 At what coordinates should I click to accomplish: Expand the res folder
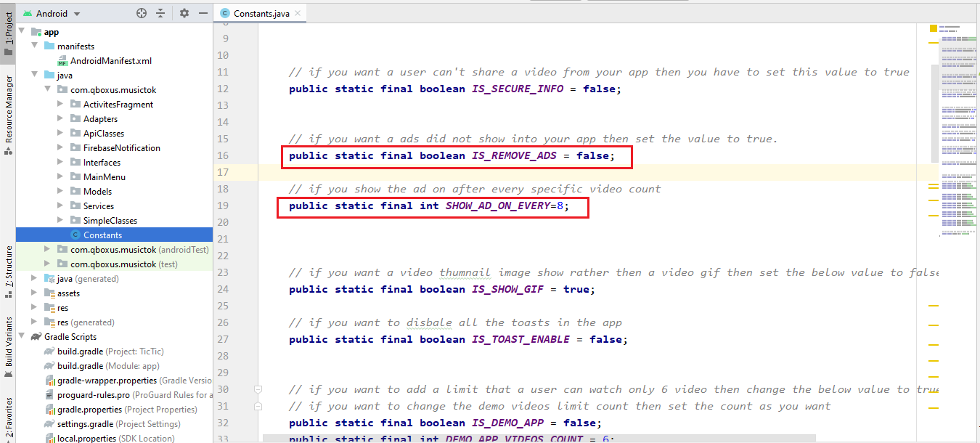pyautogui.click(x=35, y=308)
